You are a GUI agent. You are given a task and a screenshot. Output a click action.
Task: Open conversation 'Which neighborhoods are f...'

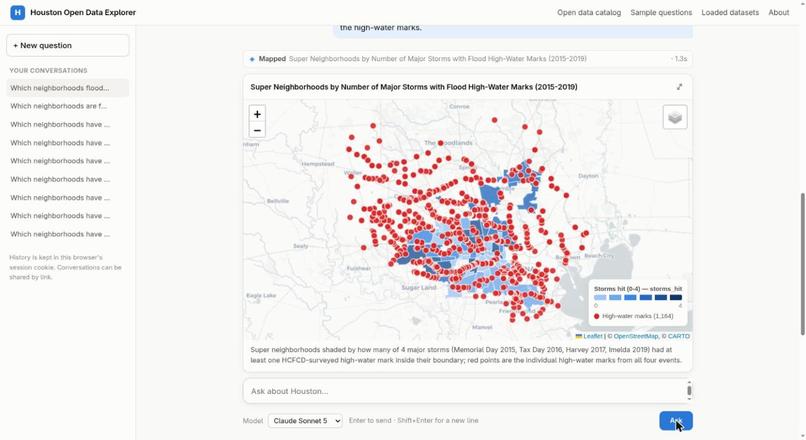pos(68,106)
